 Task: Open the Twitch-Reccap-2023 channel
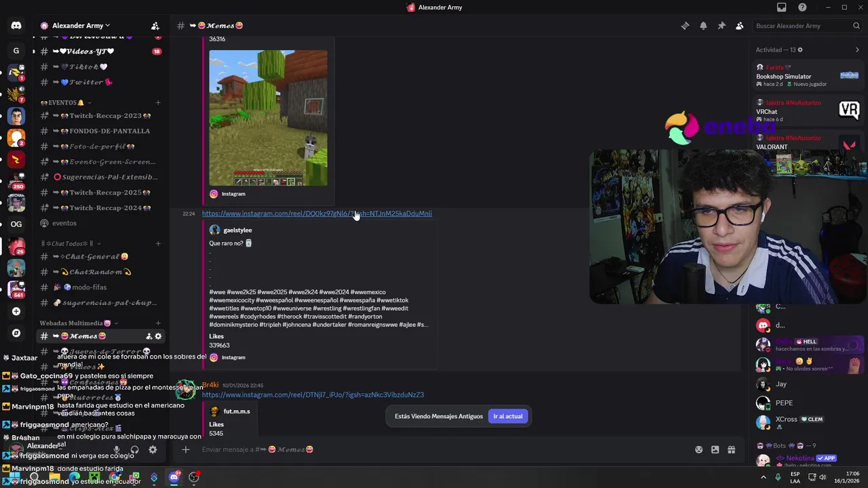click(100, 116)
